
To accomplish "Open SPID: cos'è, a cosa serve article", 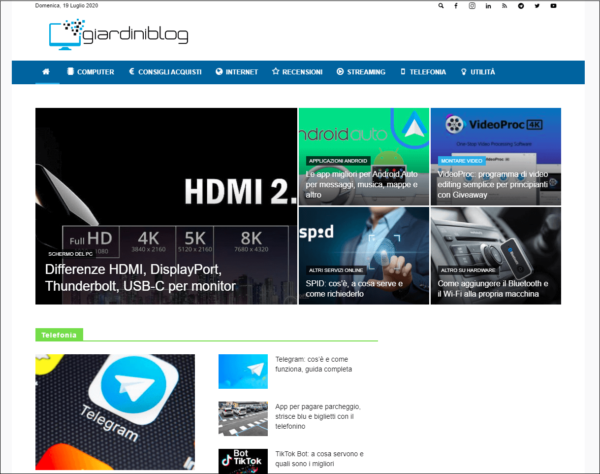I will [x=354, y=288].
